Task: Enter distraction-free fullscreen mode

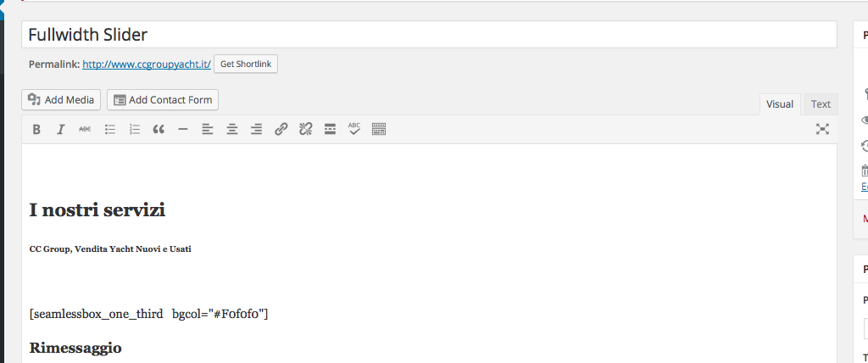Action: pos(822,130)
